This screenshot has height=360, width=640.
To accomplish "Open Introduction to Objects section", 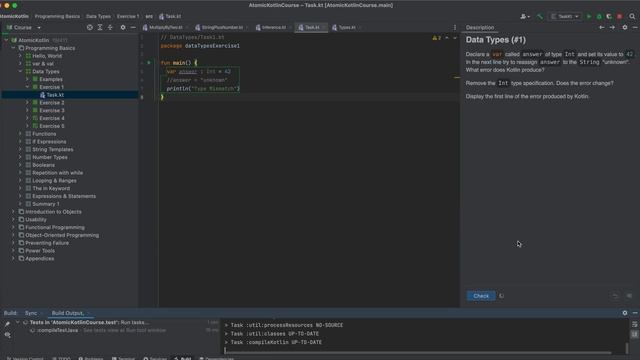I will click(x=53, y=211).
